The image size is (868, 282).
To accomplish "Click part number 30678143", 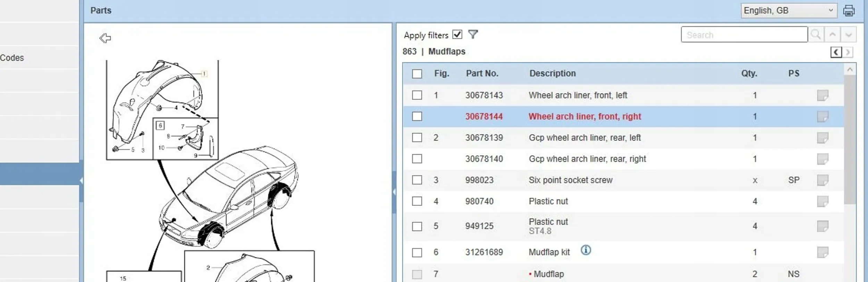I will click(484, 95).
